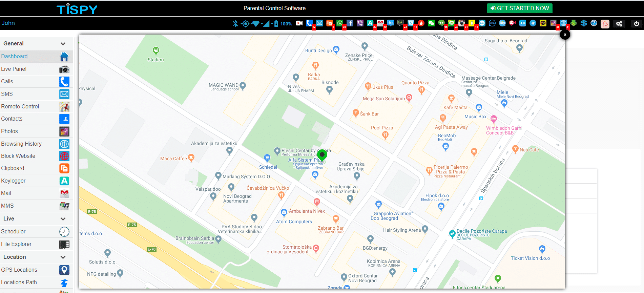The width and height of the screenshot is (644, 293).
Task: Open Keylogger in the sidebar
Action: (36, 181)
